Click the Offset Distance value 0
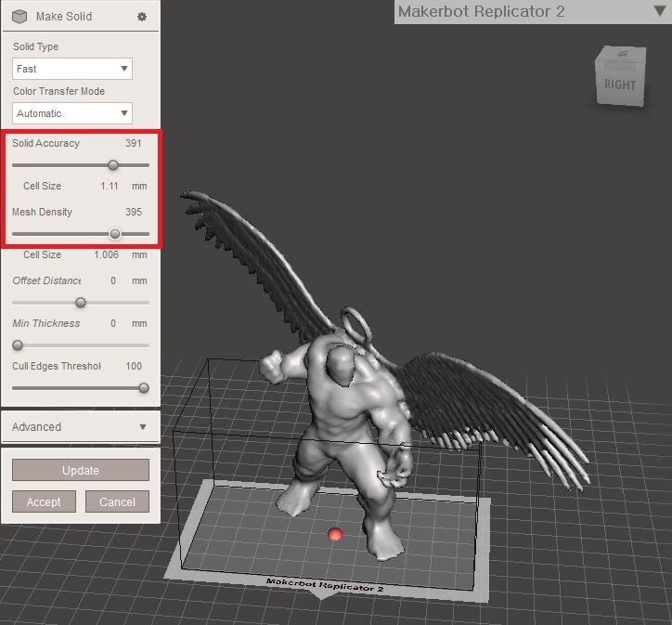Image resolution: width=672 pixels, height=625 pixels. [x=113, y=280]
